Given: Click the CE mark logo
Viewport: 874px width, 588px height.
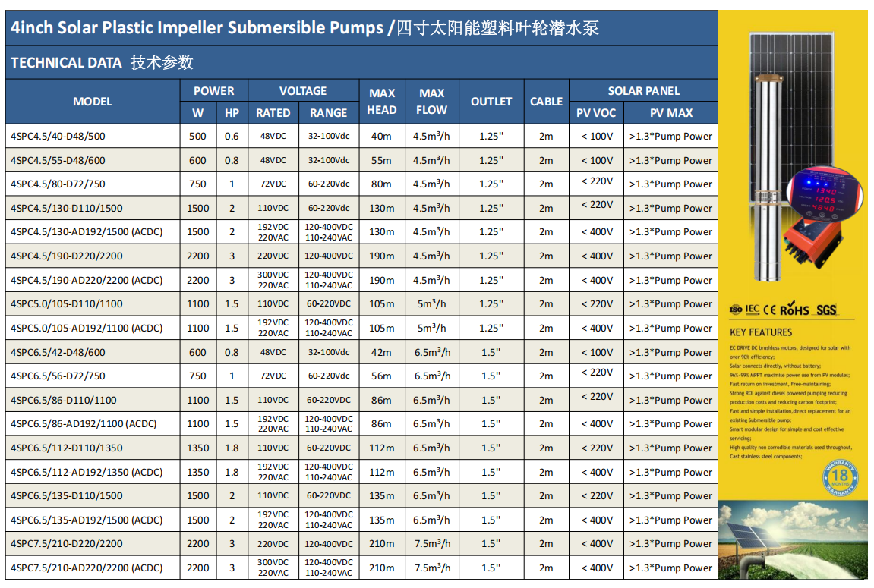Looking at the screenshot, I should tap(770, 310).
